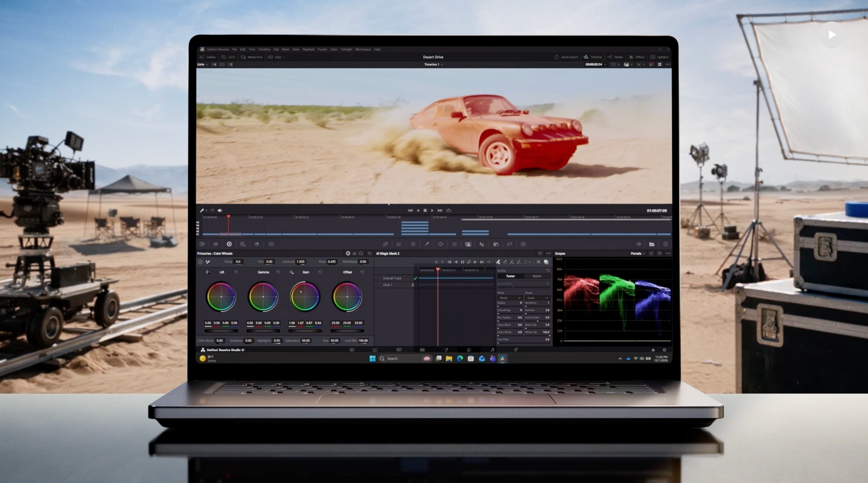
Task: Expand the 250% viewer zoom dropdown
Action: (x=202, y=64)
